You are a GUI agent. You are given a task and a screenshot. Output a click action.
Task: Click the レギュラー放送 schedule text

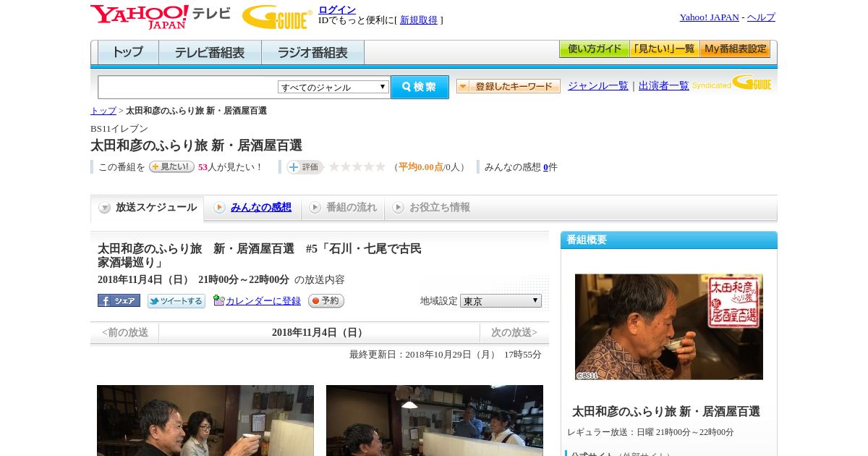[650, 432]
